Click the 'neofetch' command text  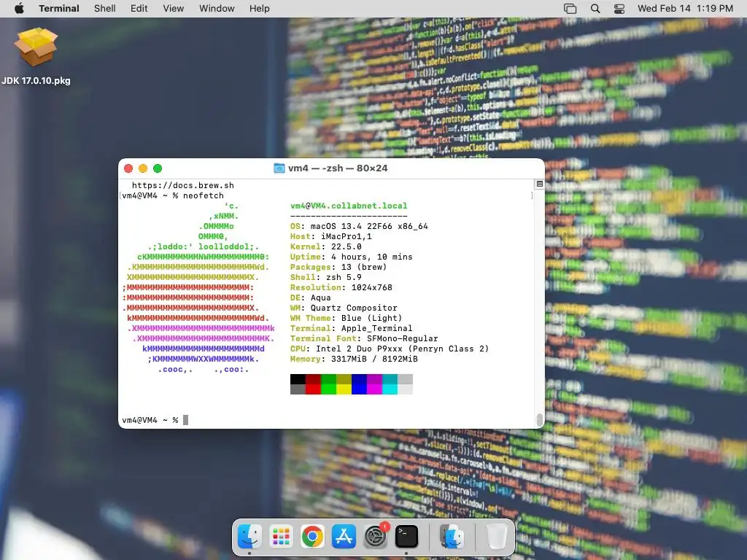pos(204,195)
